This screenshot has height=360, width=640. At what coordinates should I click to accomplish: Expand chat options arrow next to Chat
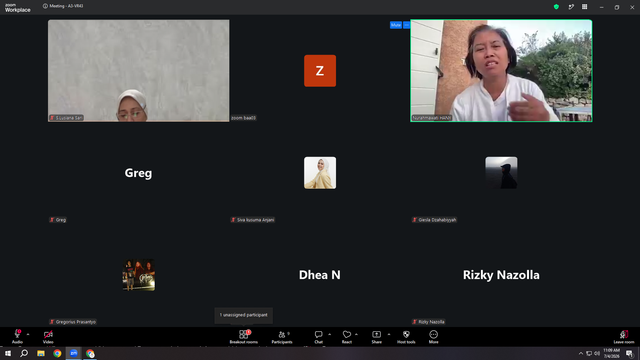tap(329, 334)
